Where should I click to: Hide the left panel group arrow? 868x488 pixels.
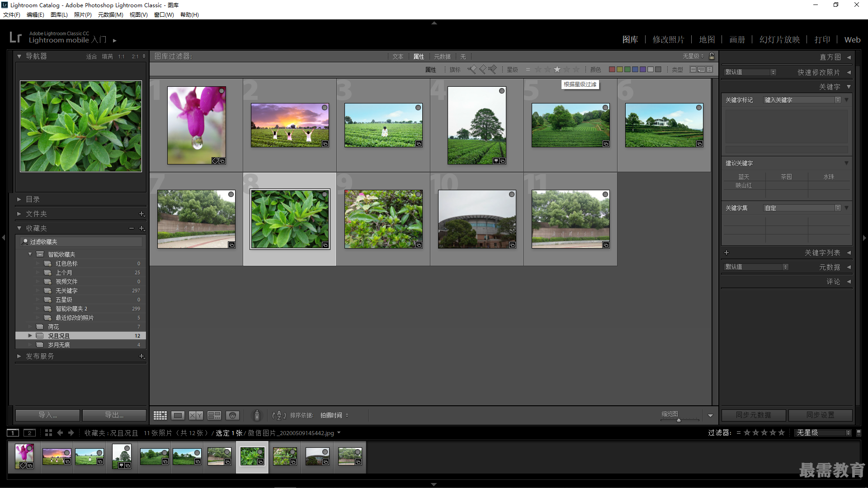click(4, 237)
